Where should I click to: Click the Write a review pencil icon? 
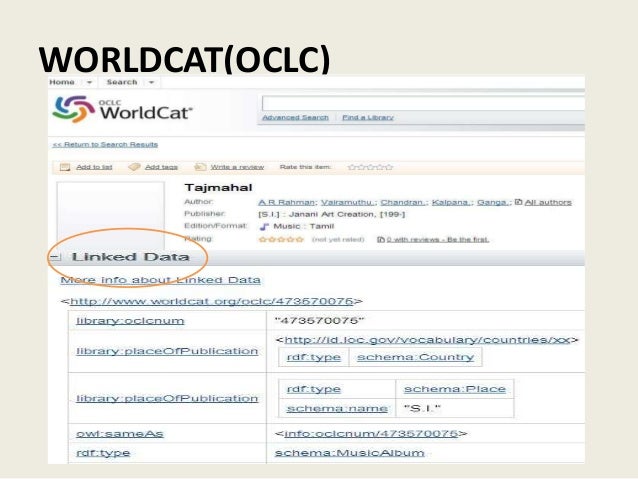coord(200,167)
